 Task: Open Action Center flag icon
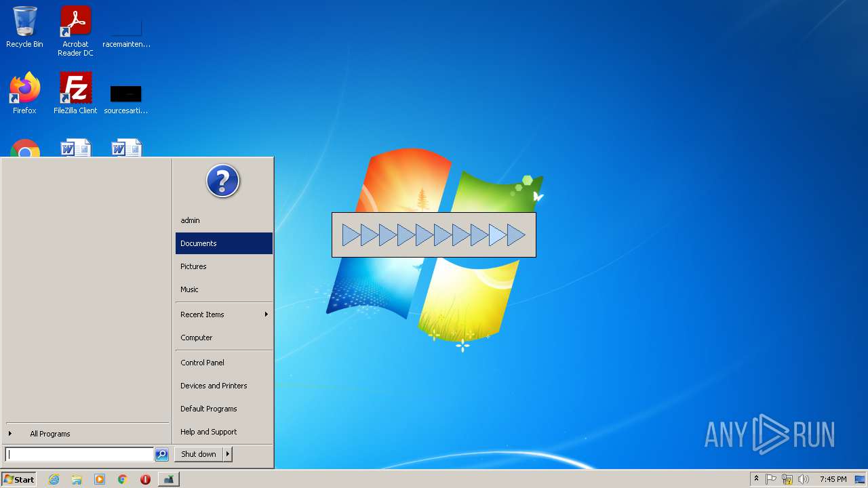(x=771, y=479)
